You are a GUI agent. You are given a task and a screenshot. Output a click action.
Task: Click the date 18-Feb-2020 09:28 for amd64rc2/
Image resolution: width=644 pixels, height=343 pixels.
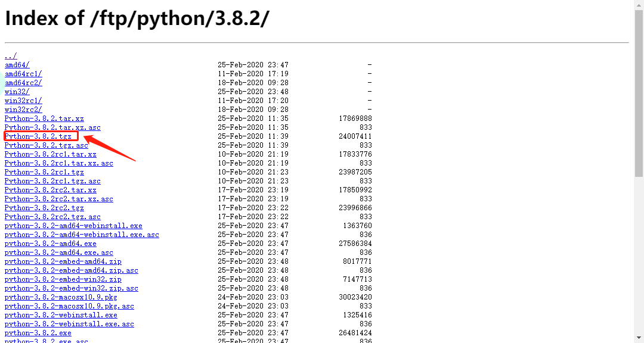(x=253, y=83)
